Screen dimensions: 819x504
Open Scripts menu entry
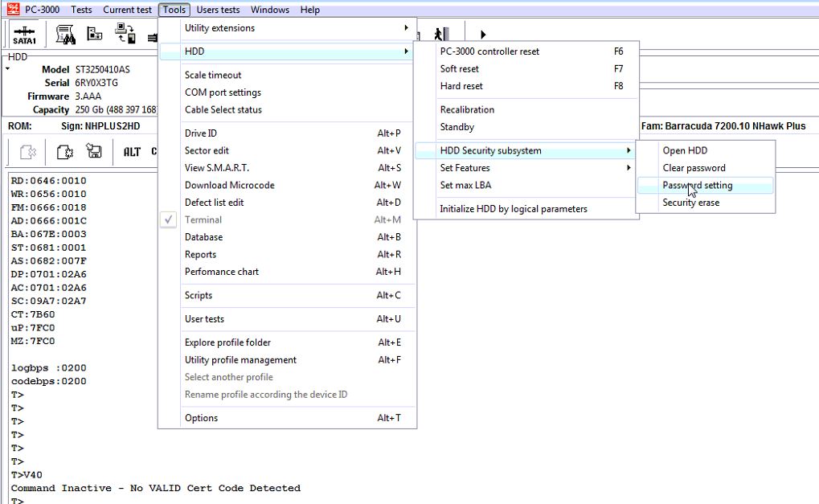287,295
